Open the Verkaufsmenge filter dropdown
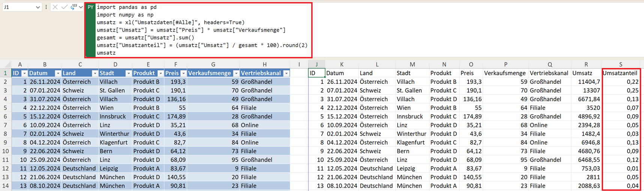 tap(236, 73)
